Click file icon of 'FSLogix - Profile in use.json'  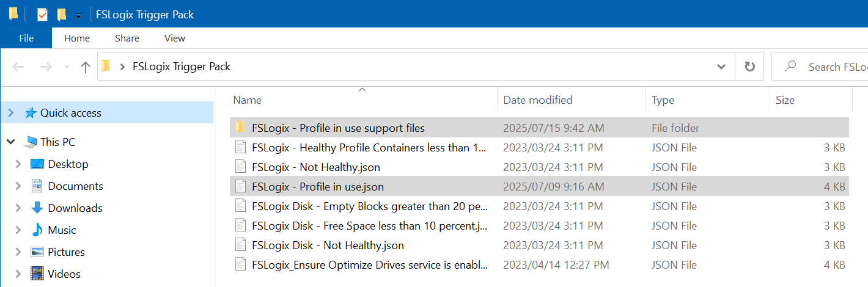pos(240,187)
